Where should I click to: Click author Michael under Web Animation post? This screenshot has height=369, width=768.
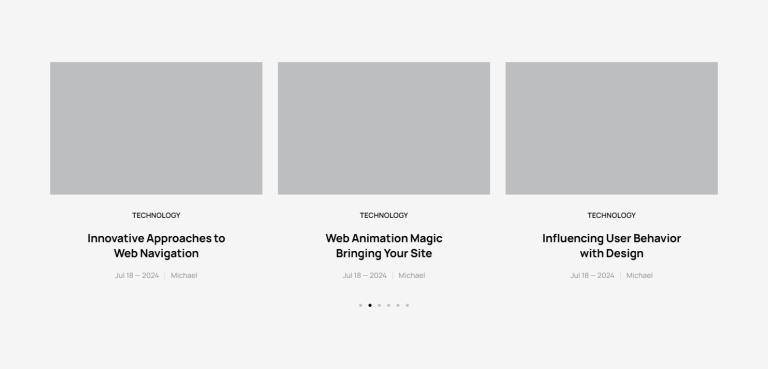(411, 275)
